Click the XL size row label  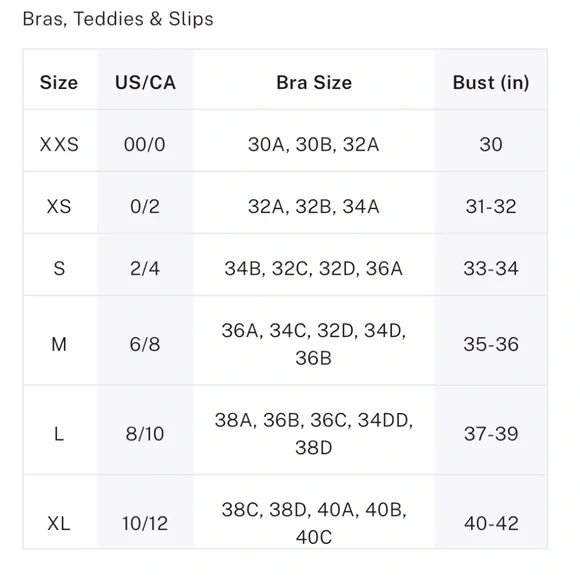(x=59, y=523)
